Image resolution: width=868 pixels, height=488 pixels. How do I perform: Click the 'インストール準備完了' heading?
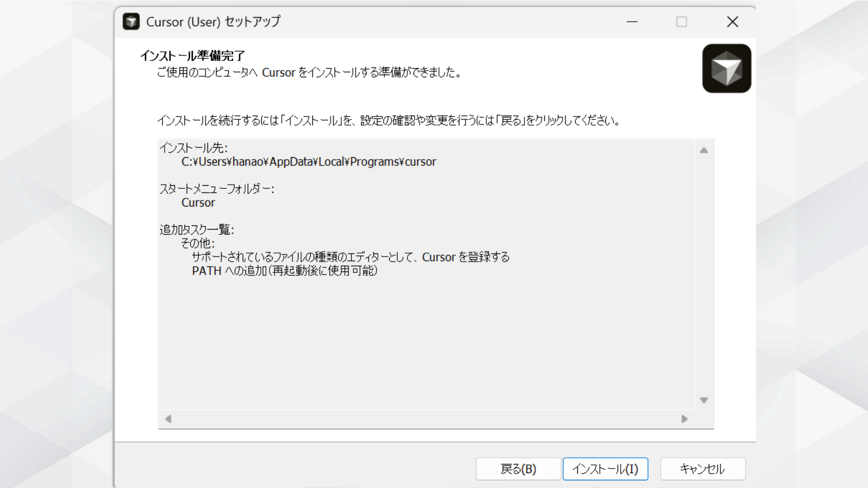tap(193, 56)
